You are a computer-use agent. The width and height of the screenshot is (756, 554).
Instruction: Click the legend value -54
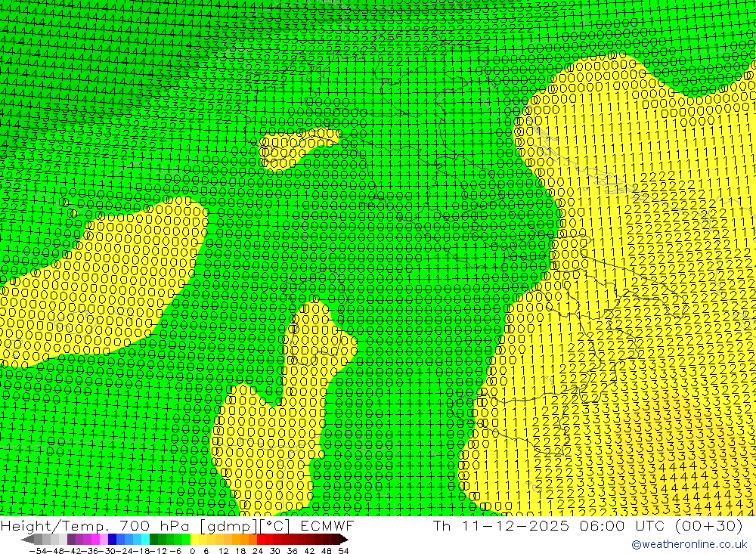point(38,551)
